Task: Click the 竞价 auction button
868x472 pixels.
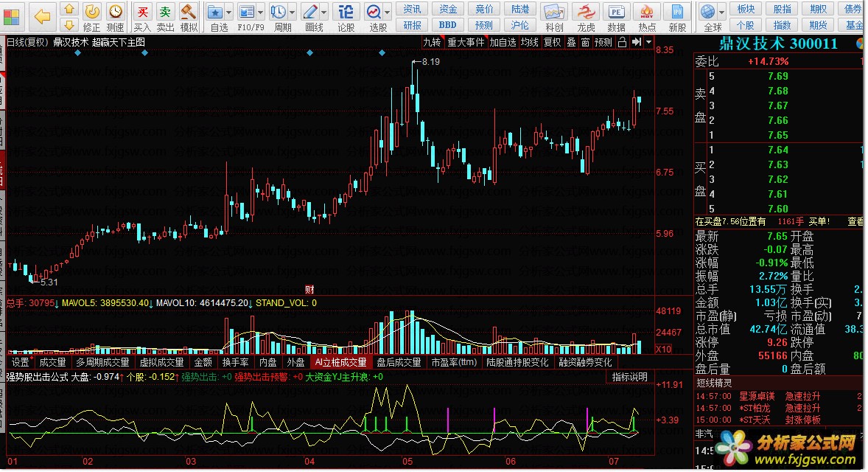Action: 484,9
